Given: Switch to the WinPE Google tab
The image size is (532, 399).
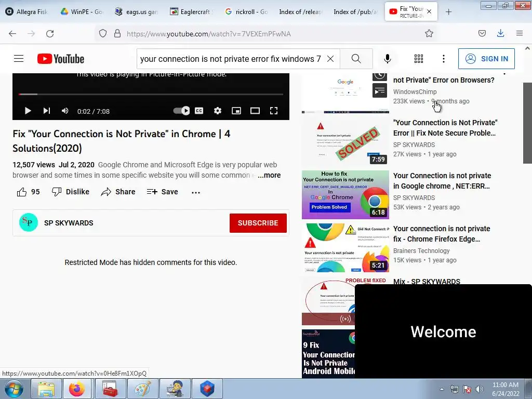Looking at the screenshot, I should (82, 11).
